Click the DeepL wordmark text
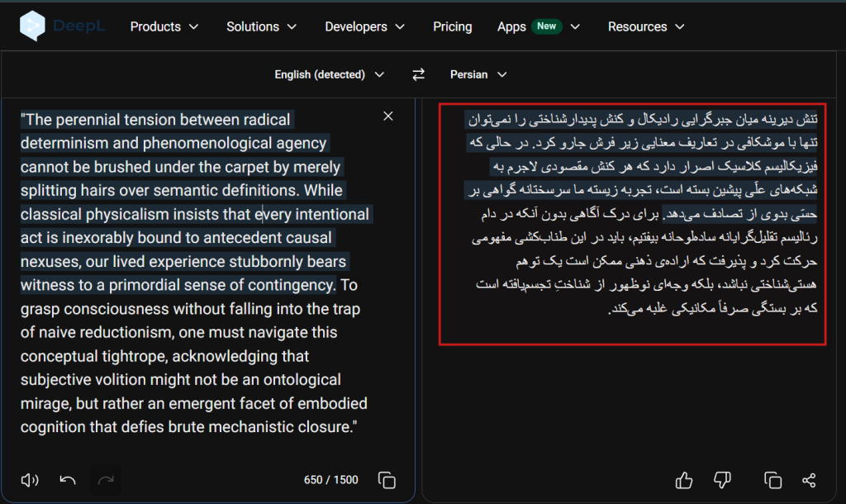Screen dimensions: 846x504 pos(78,26)
